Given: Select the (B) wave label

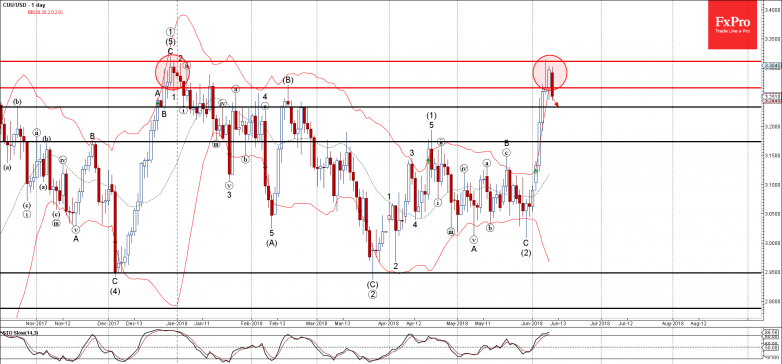Looking at the screenshot, I should click(x=288, y=79).
